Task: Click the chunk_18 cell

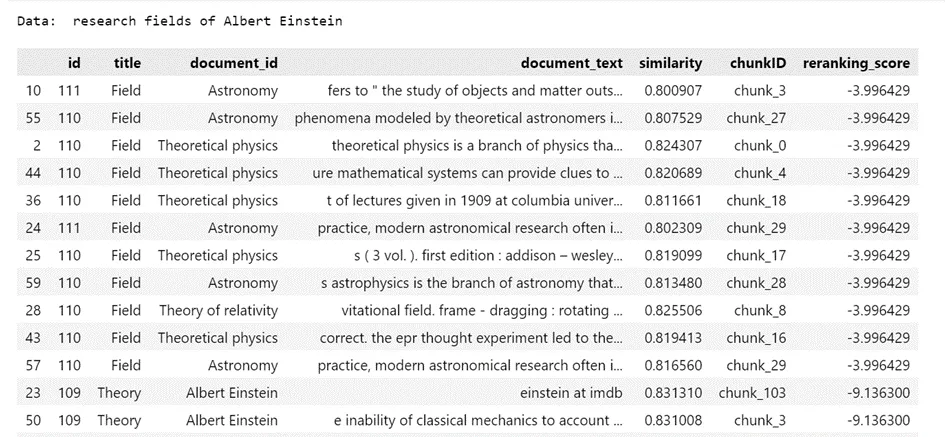Action: pyautogui.click(x=756, y=201)
